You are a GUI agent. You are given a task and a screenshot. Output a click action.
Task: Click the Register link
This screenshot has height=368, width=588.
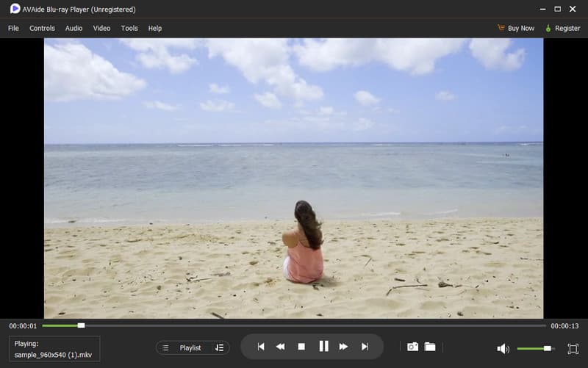(567, 28)
